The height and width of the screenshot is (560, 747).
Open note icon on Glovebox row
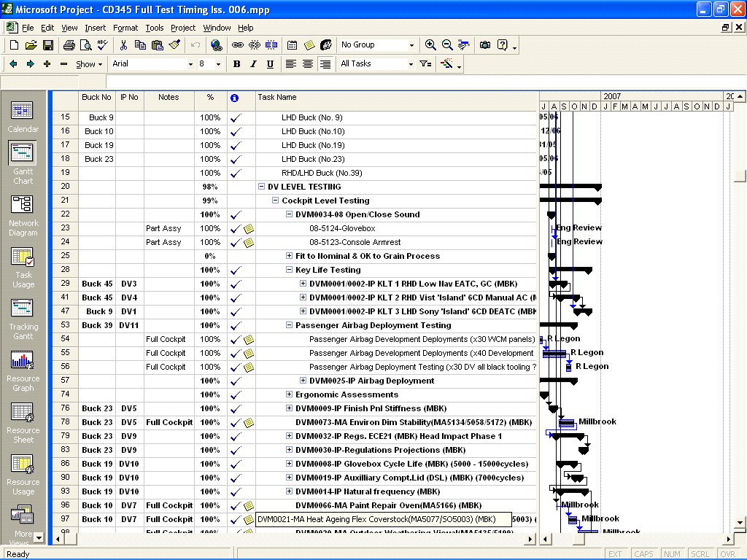[249, 229]
